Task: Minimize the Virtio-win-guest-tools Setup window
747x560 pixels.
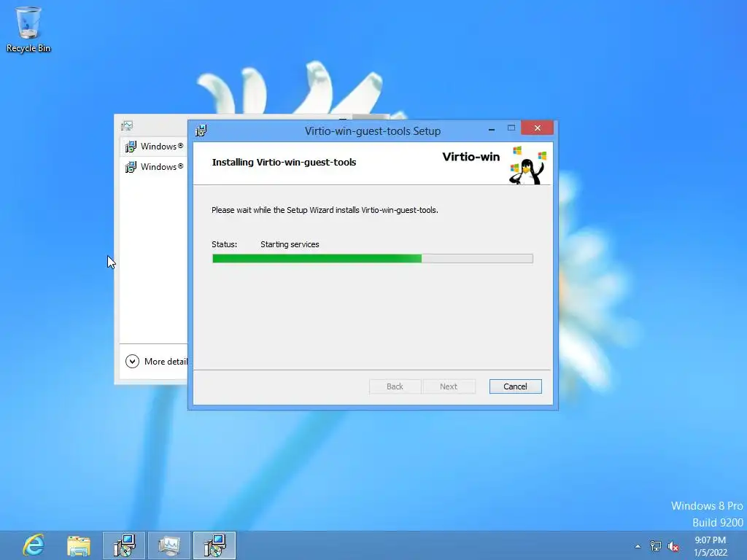Action: click(x=491, y=128)
